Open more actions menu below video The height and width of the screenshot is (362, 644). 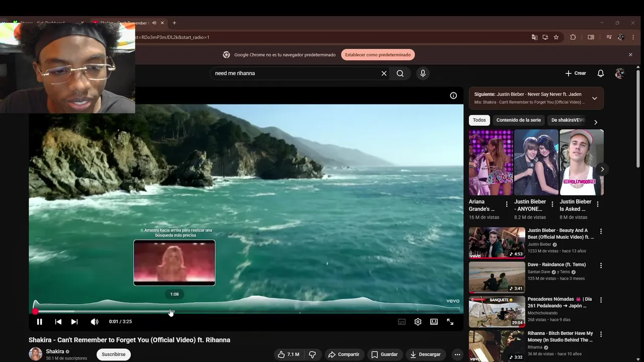tap(457, 354)
